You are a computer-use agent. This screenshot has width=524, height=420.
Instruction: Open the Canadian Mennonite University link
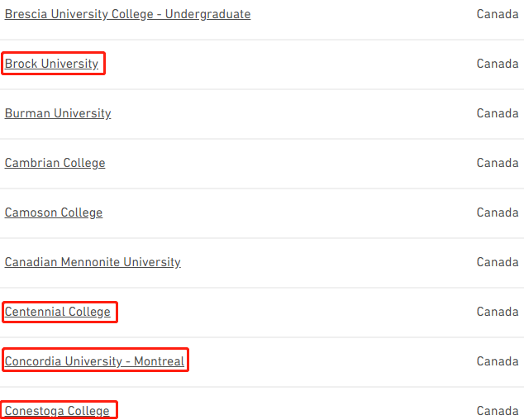pyautogui.click(x=93, y=262)
